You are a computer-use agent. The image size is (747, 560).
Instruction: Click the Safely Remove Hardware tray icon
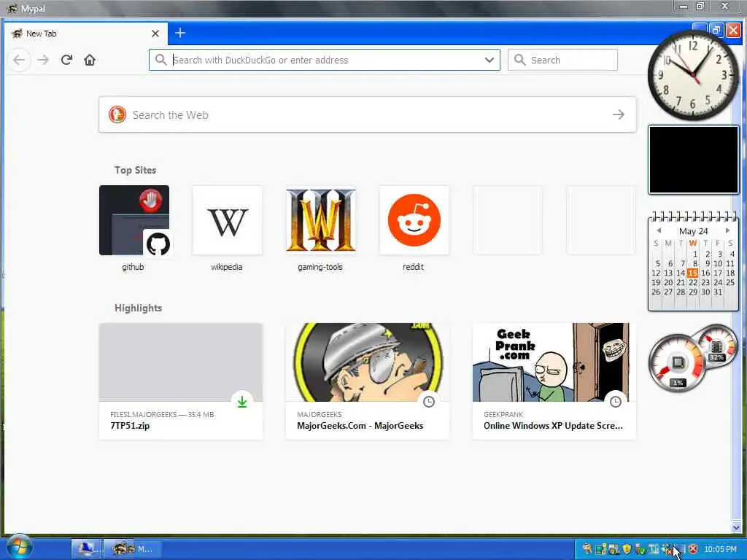640,549
